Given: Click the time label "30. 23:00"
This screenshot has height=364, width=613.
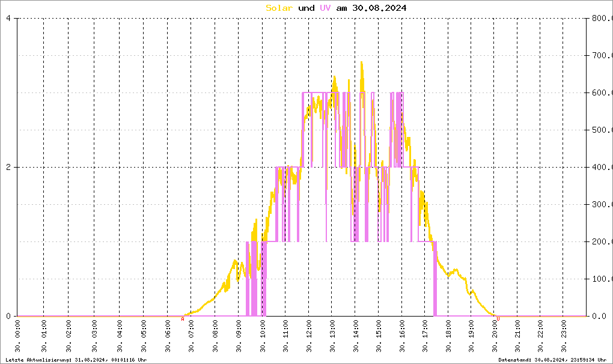Looking at the screenshot, I should [x=564, y=336].
